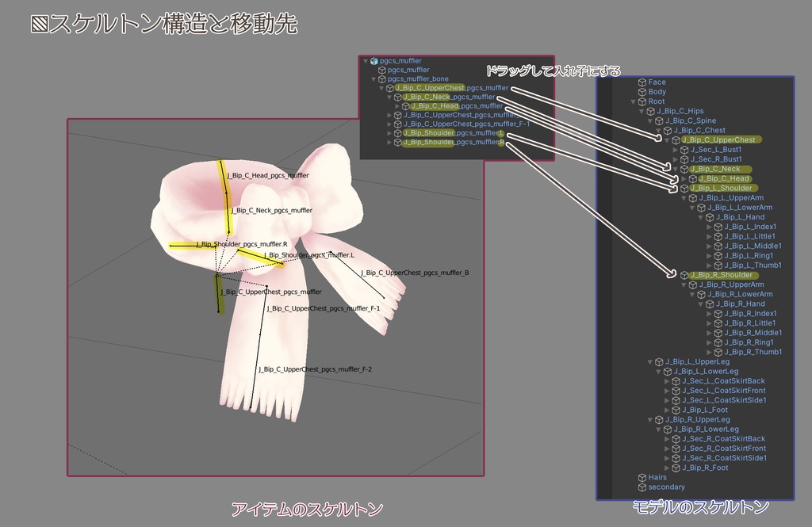
Task: Click the cube icon of J_Bip_C_Head_pgcs_muffler
Action: pos(406,106)
